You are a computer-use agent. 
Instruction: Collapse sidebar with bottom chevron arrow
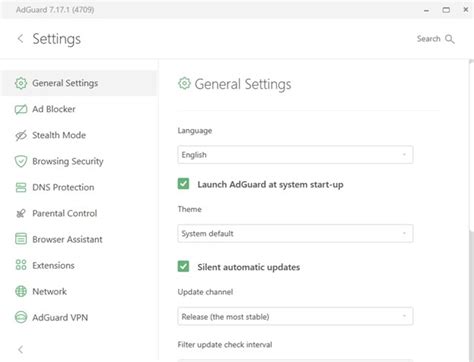(x=20, y=349)
